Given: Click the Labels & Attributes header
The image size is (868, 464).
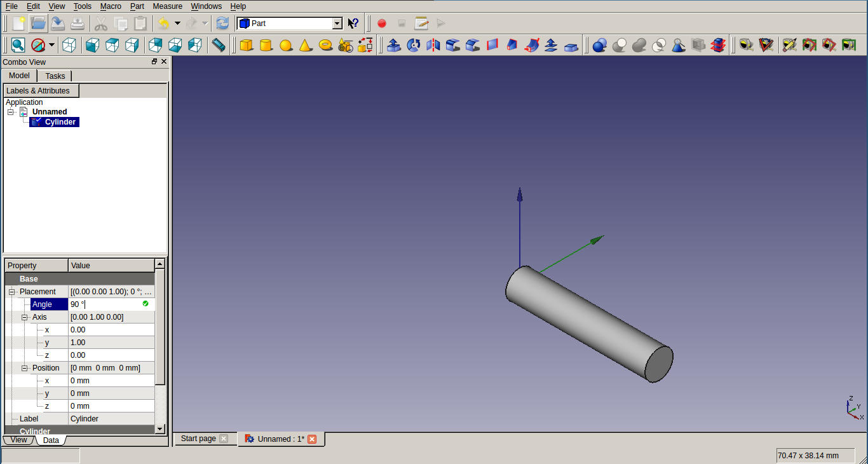Looking at the screenshot, I should (41, 91).
